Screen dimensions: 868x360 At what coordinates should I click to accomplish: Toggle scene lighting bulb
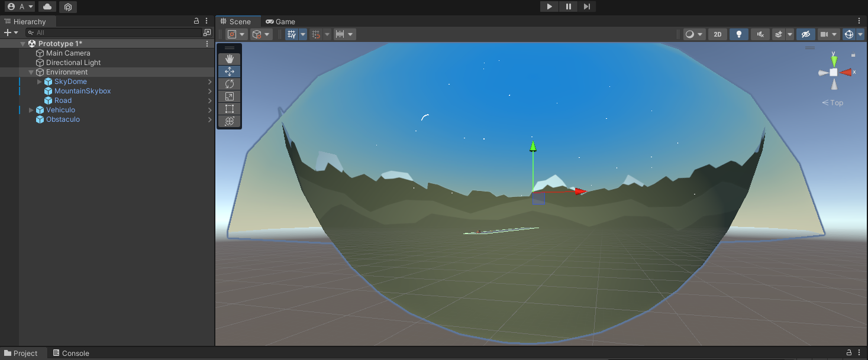(x=738, y=34)
